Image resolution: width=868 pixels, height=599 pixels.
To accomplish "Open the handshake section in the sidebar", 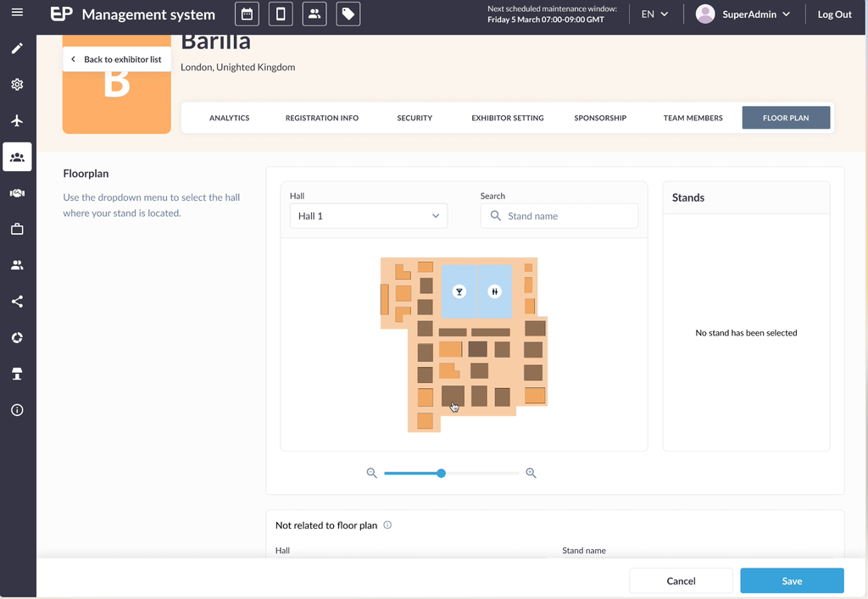I will click(x=17, y=193).
